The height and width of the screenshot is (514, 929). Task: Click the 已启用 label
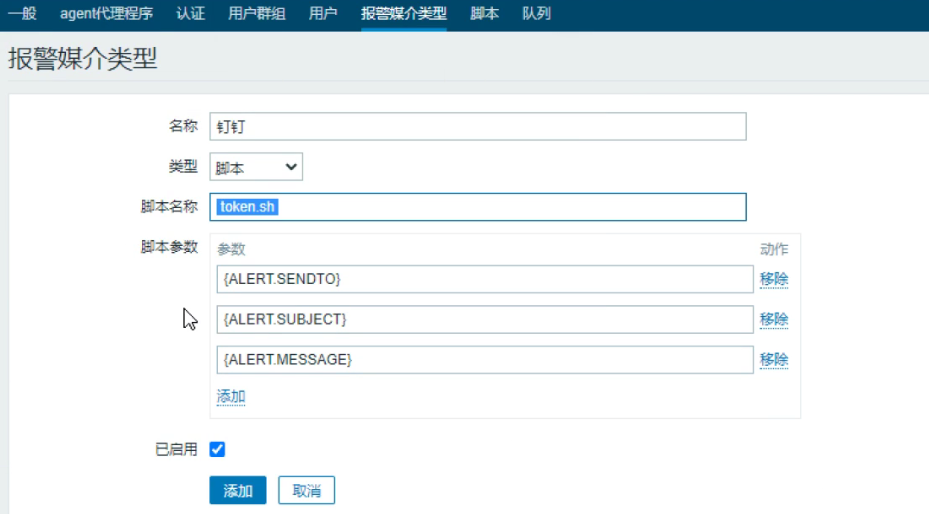pyautogui.click(x=176, y=449)
